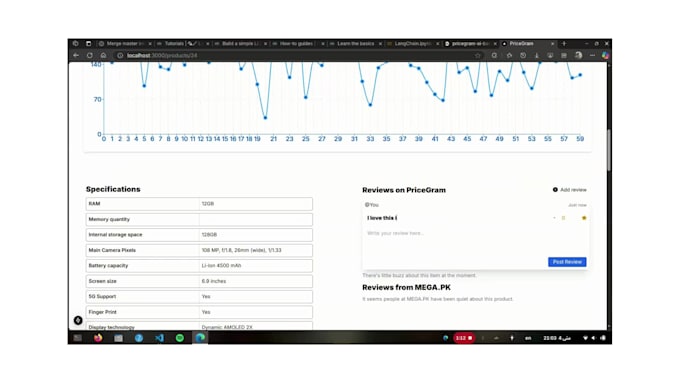Click the Specifications heading
Screen dimensions: 680x383
point(113,189)
